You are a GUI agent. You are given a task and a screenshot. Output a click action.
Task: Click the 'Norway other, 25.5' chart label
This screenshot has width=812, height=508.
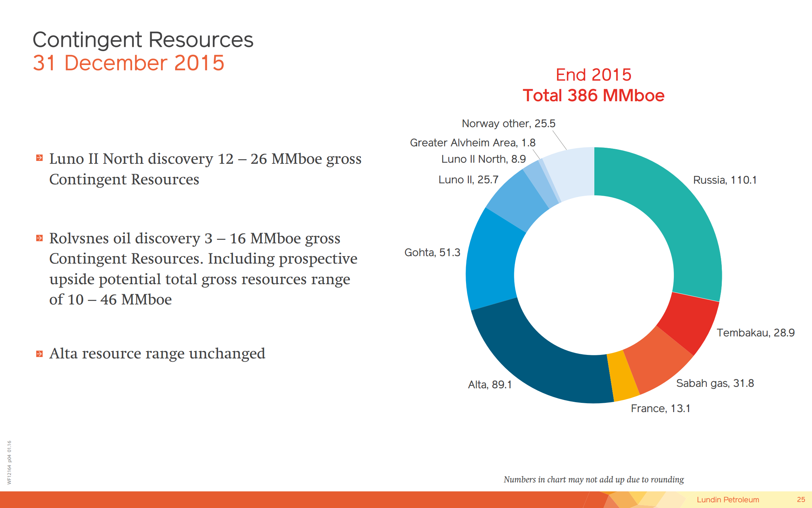(x=508, y=124)
